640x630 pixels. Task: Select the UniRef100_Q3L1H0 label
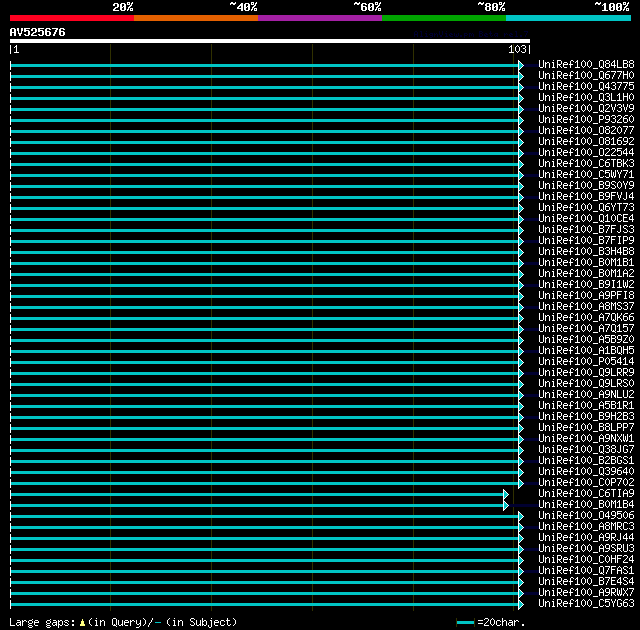(586, 98)
